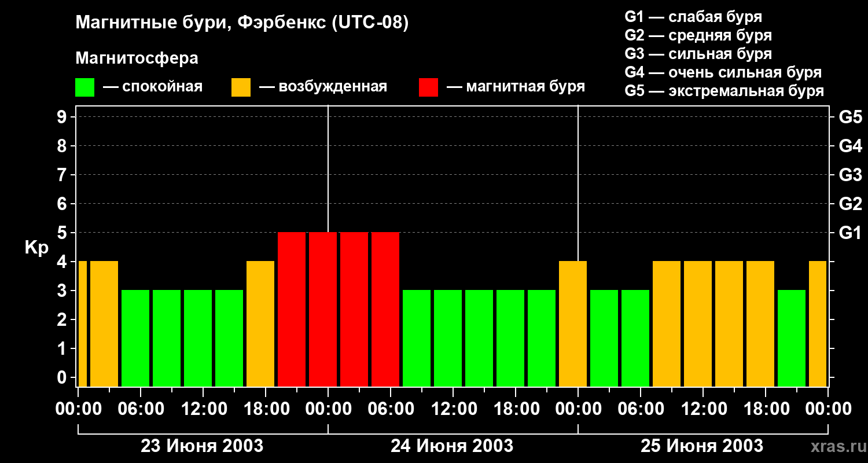Click the green bar above the 12:00 label, 24 Июня
This screenshot has height=463, width=868.
coord(448,338)
